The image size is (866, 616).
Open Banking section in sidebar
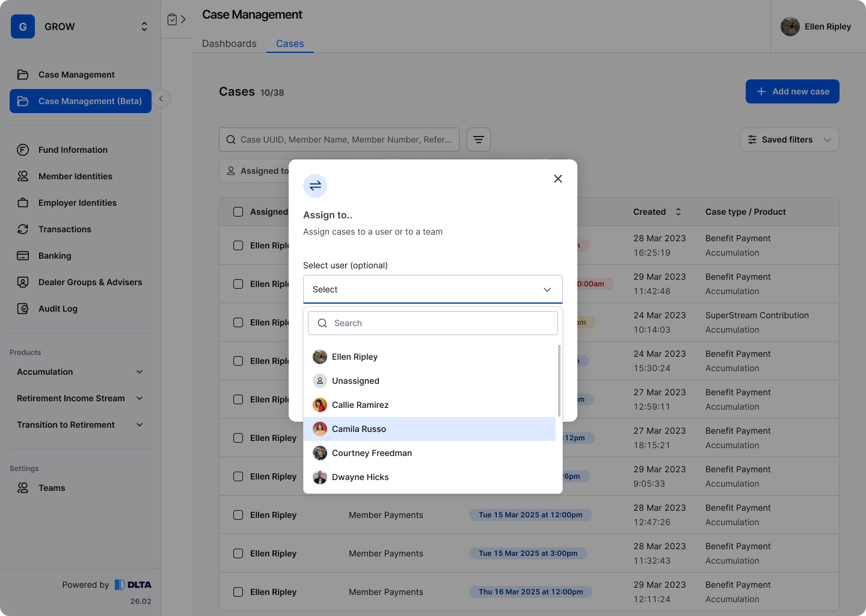[55, 256]
